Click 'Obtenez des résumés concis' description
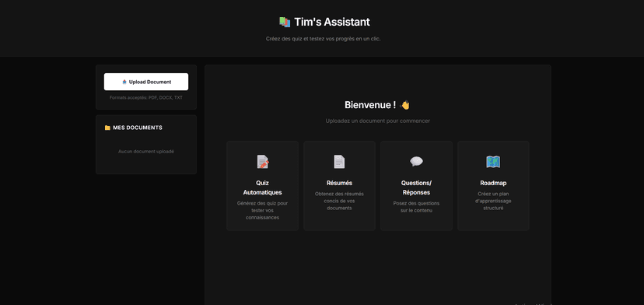644x305 pixels. click(x=339, y=201)
